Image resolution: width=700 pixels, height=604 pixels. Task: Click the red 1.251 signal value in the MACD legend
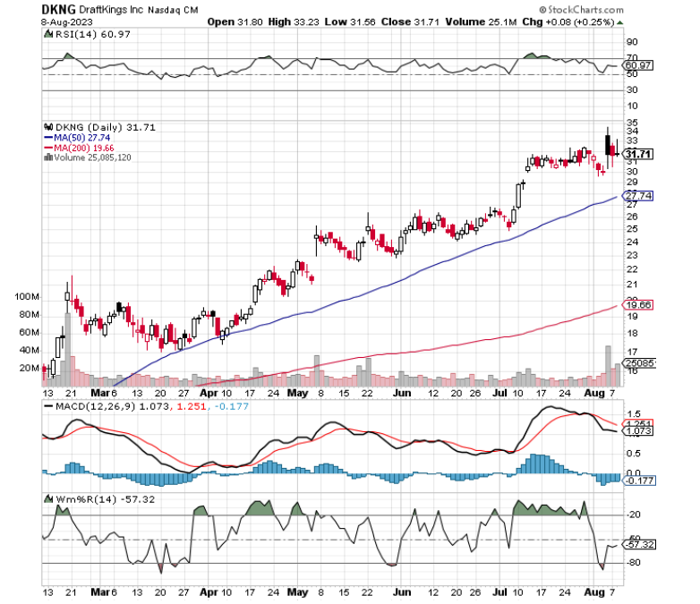(x=192, y=406)
